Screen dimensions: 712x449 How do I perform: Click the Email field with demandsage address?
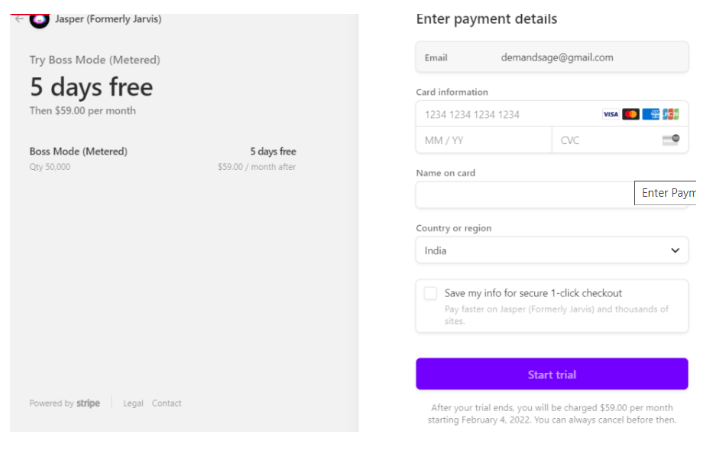(552, 57)
